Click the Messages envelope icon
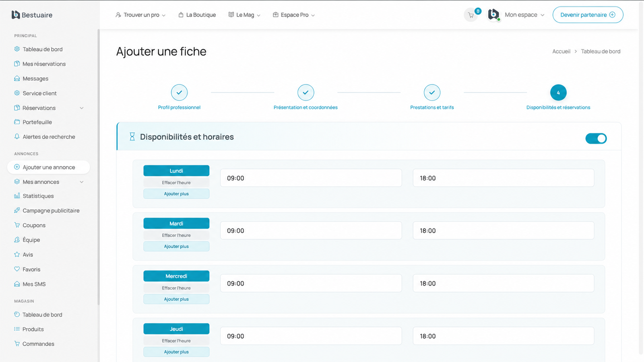Image resolution: width=644 pixels, height=362 pixels. pyautogui.click(x=17, y=78)
